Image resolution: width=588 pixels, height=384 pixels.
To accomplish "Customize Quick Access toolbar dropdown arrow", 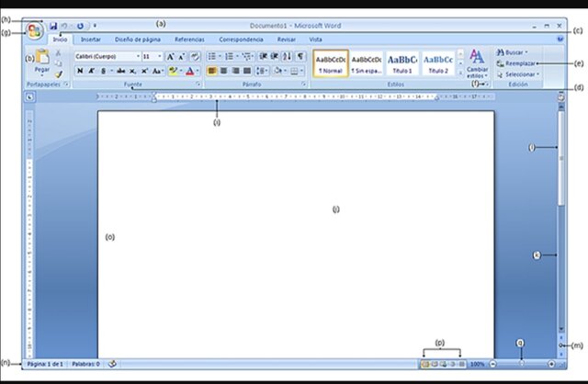I will (x=95, y=26).
